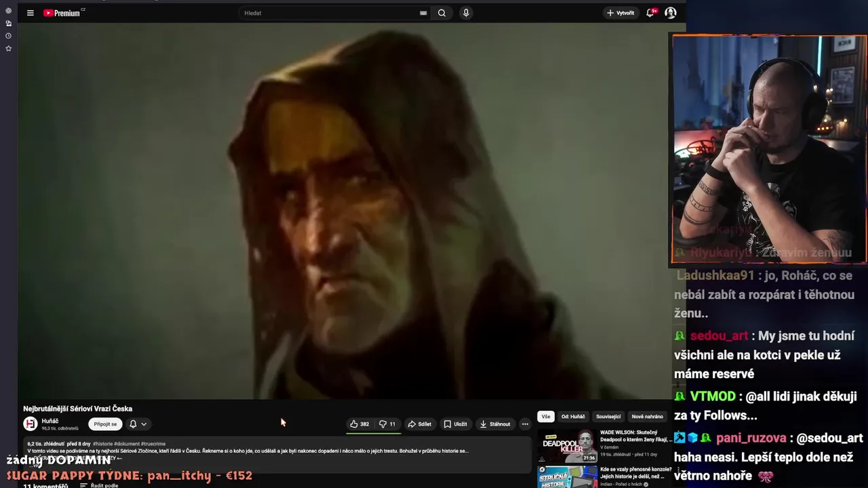
Task: Start voice search with microphone icon
Action: [466, 13]
